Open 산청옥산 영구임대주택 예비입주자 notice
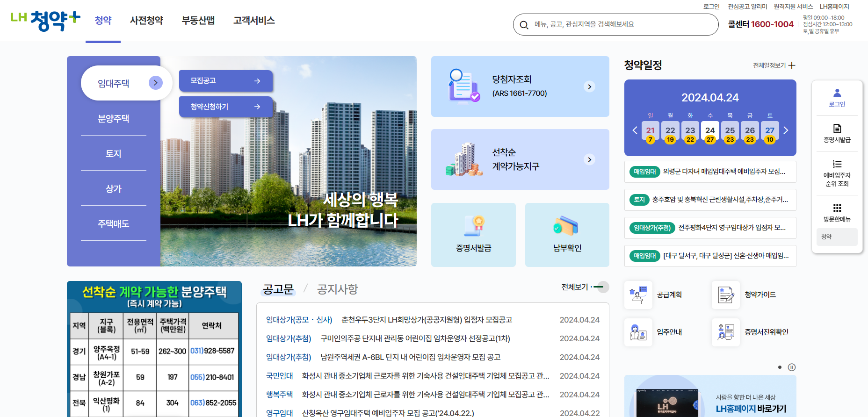The width and height of the screenshot is (868, 417). click(388, 413)
